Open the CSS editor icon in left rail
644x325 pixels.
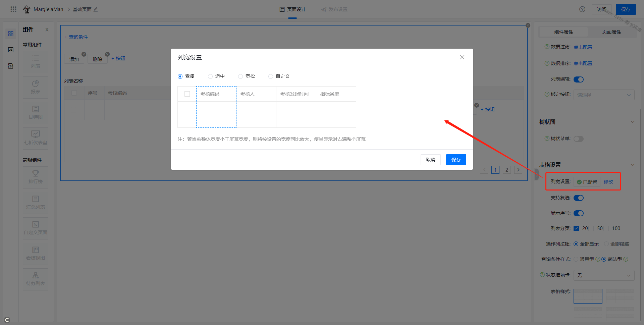coord(11,66)
